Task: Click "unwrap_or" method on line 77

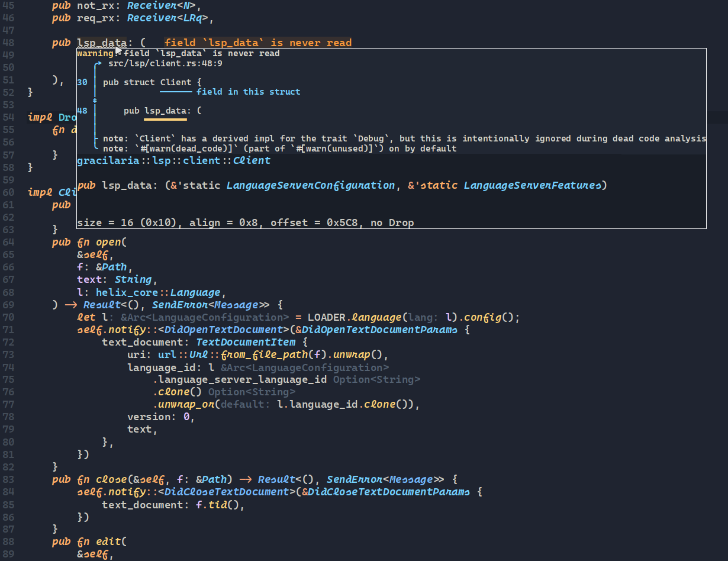Action: point(186,404)
